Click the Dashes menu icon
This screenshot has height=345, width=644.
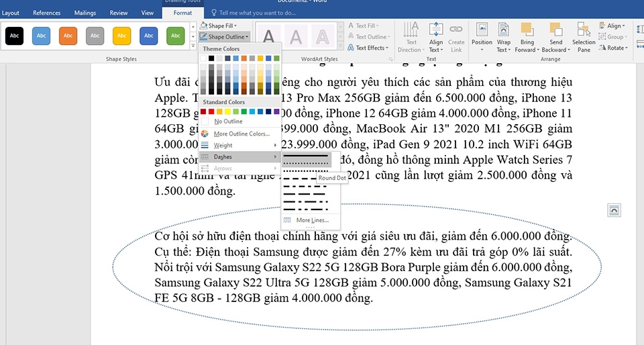click(205, 156)
